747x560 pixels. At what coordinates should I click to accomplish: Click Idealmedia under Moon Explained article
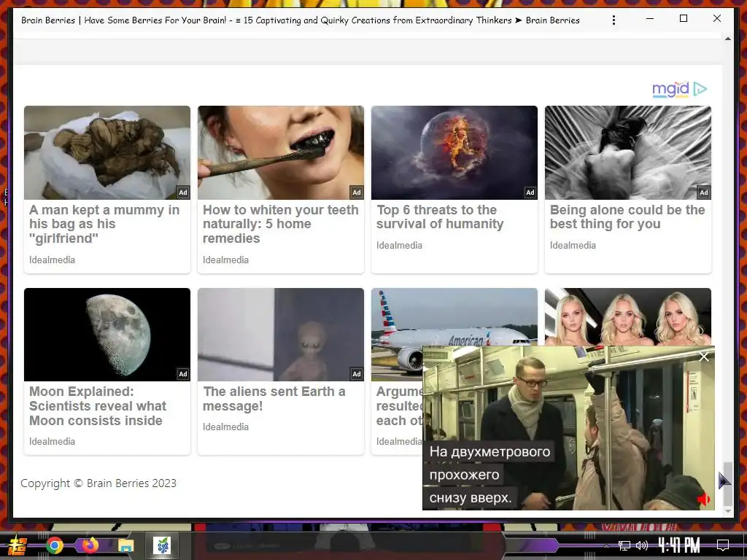52,441
